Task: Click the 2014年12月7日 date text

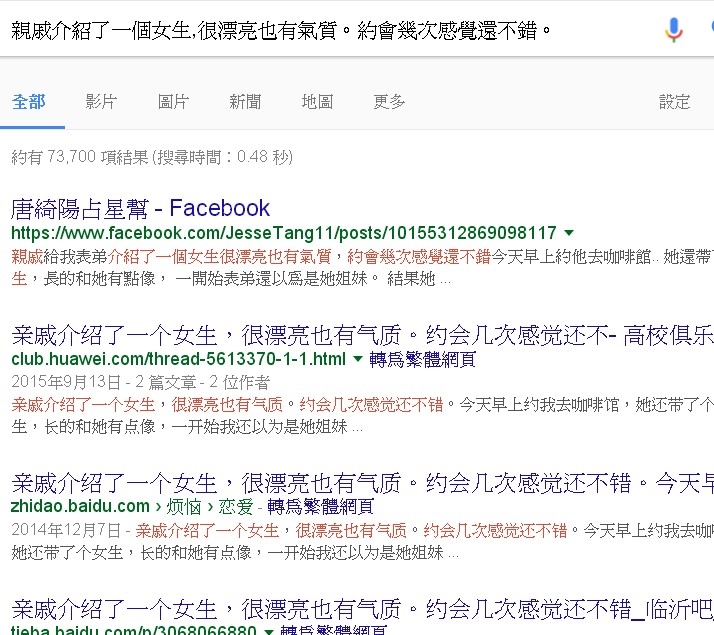Action: point(66,530)
